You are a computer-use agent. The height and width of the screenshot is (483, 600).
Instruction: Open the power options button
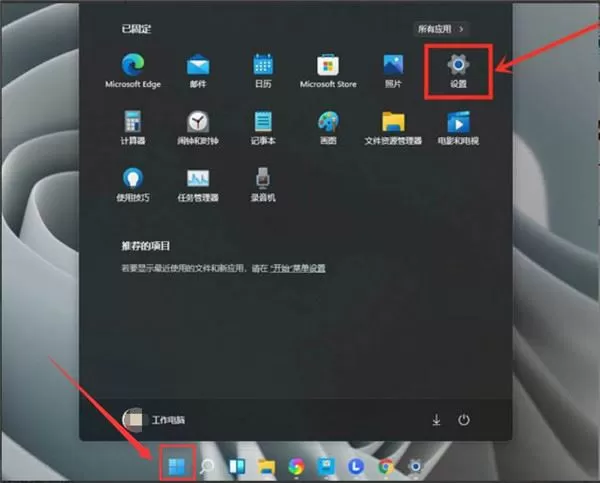point(464,420)
